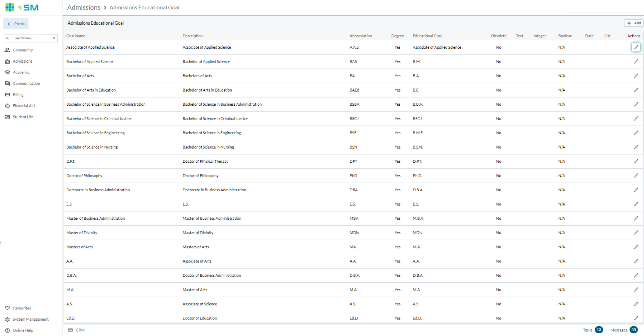
Task: Edit the E.S. goal row
Action: point(636,204)
